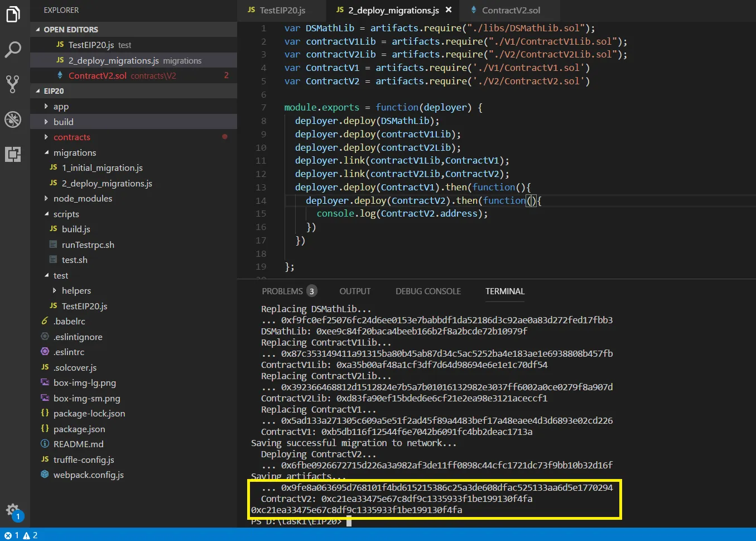Click the file icon beside runTestrpc.sh

(x=53, y=245)
